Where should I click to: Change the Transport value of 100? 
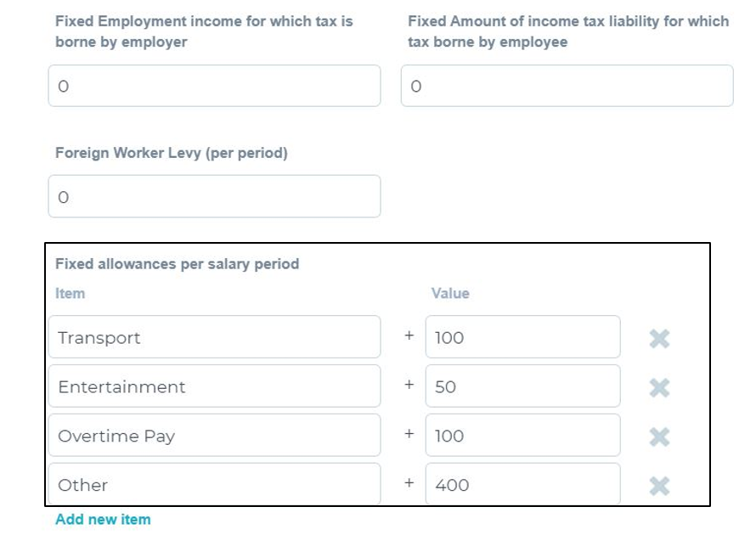point(523,337)
